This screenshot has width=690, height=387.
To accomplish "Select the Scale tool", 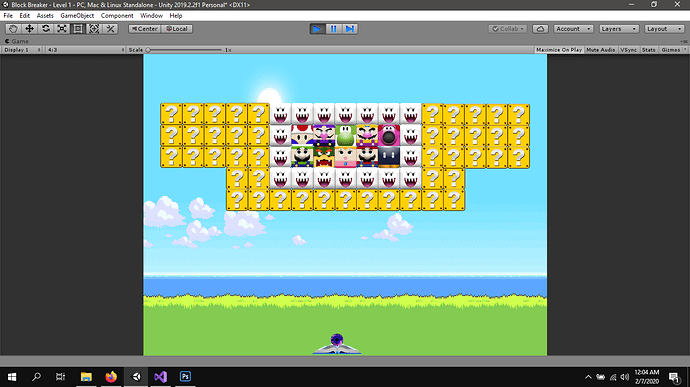I will pyautogui.click(x=62, y=29).
